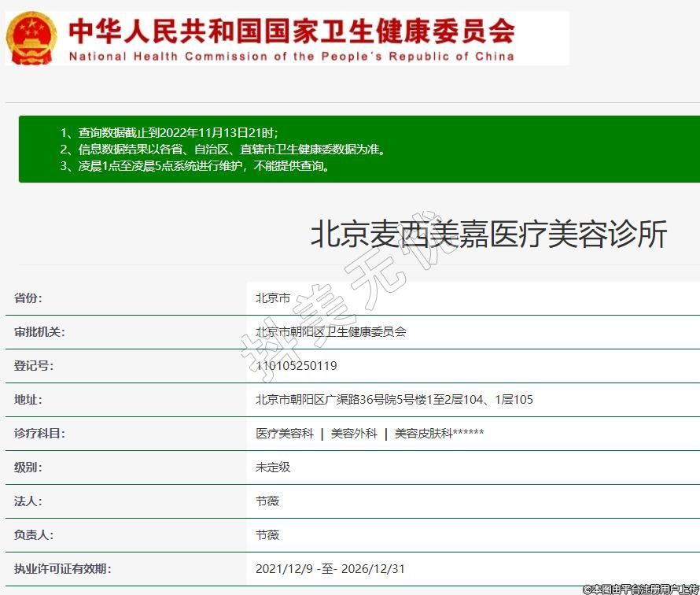Click the level value 未定级
This screenshot has width=700, height=595.
273,468
